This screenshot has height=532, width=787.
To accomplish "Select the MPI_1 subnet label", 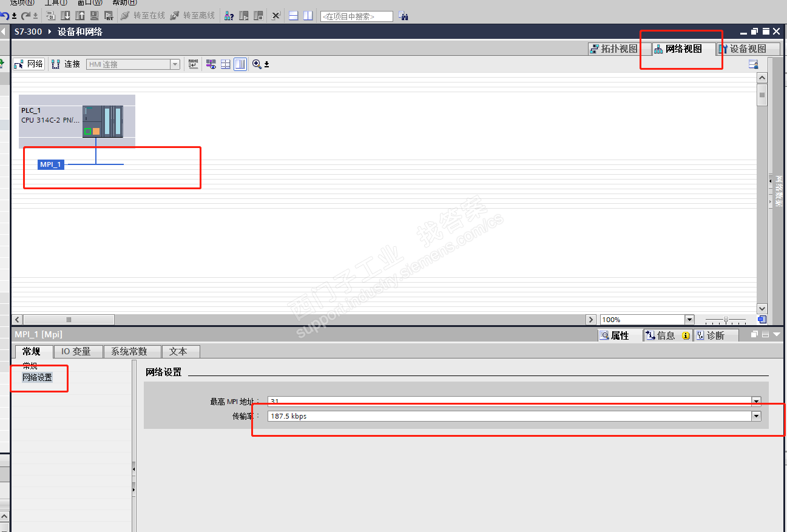I will tap(51, 164).
